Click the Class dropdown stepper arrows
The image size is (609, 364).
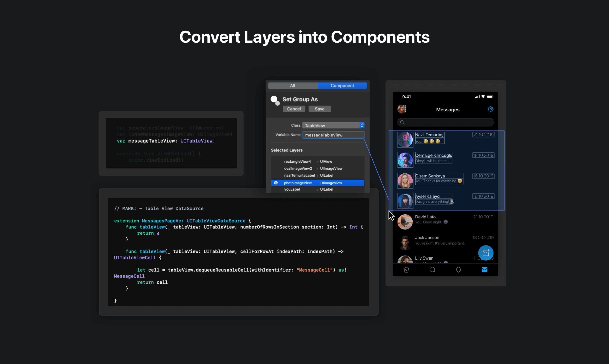362,125
